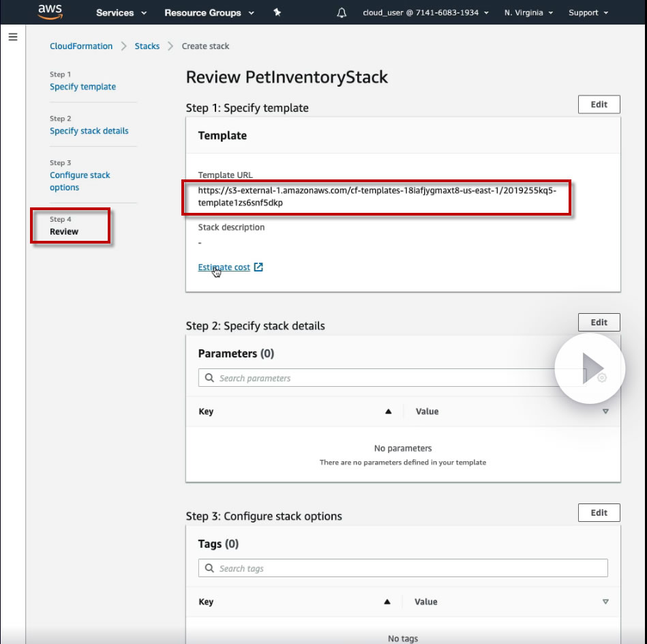Click the Search parameters input field
The image size is (647, 644).
click(392, 378)
